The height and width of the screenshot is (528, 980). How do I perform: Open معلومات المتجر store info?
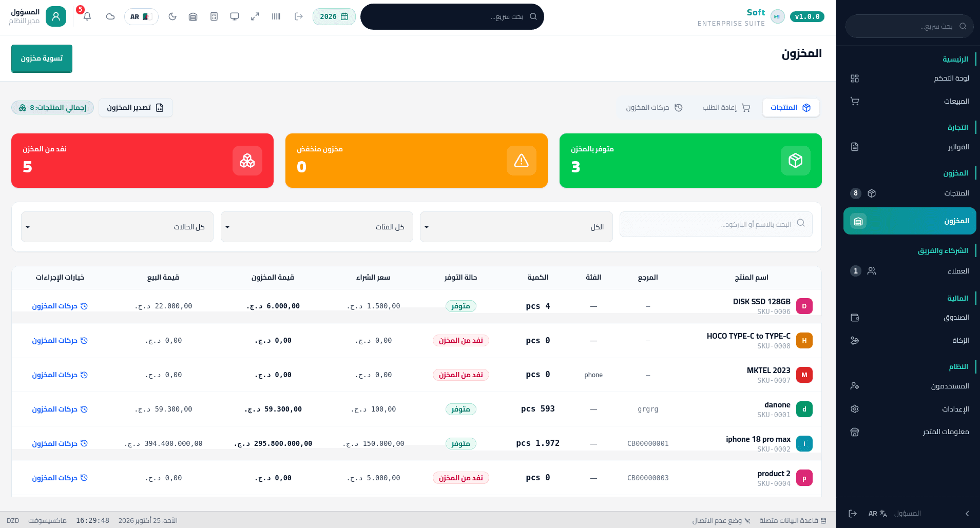[910, 432]
